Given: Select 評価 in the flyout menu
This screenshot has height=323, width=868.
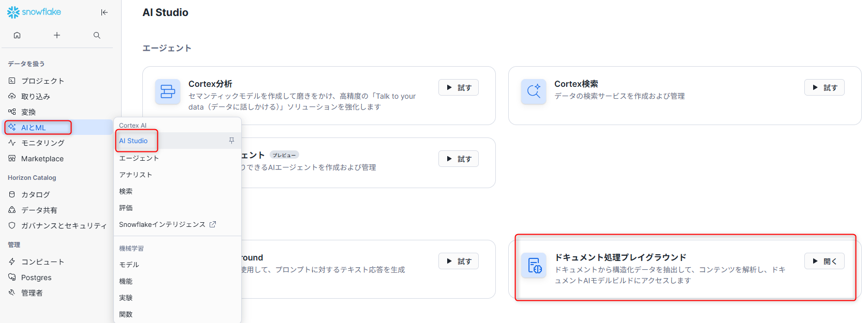Looking at the screenshot, I should tap(178, 208).
